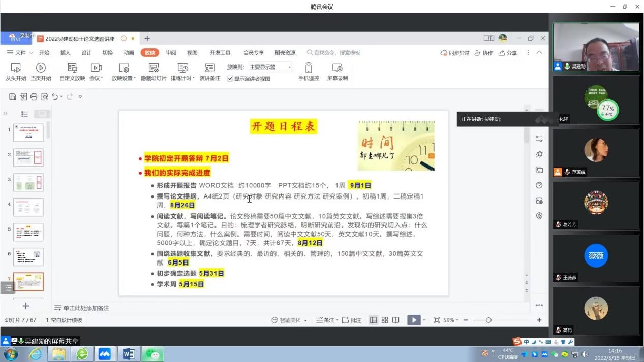Open the 审阅 (Review) ribbon tab

pos(171,53)
